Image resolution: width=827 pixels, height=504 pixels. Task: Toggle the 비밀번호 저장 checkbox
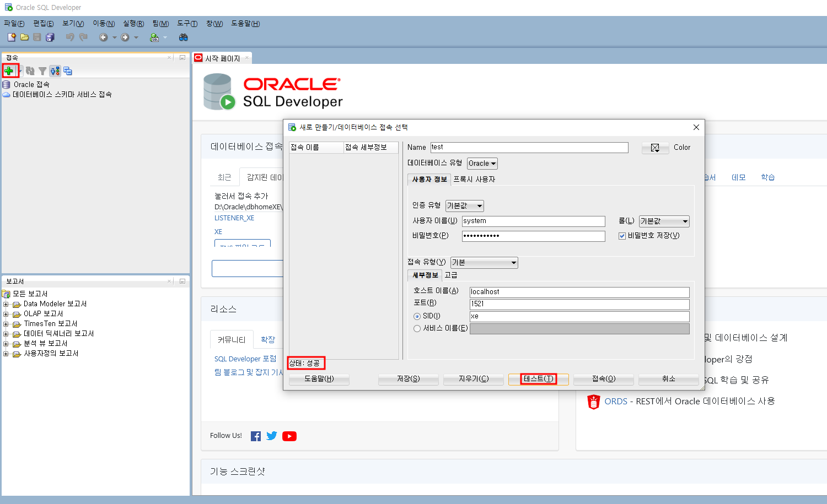[622, 236]
